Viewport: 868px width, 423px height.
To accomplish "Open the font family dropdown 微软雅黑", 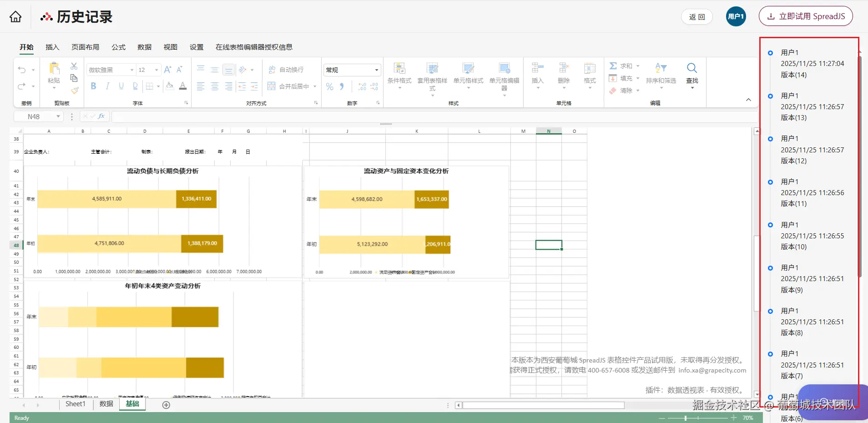I will point(132,70).
